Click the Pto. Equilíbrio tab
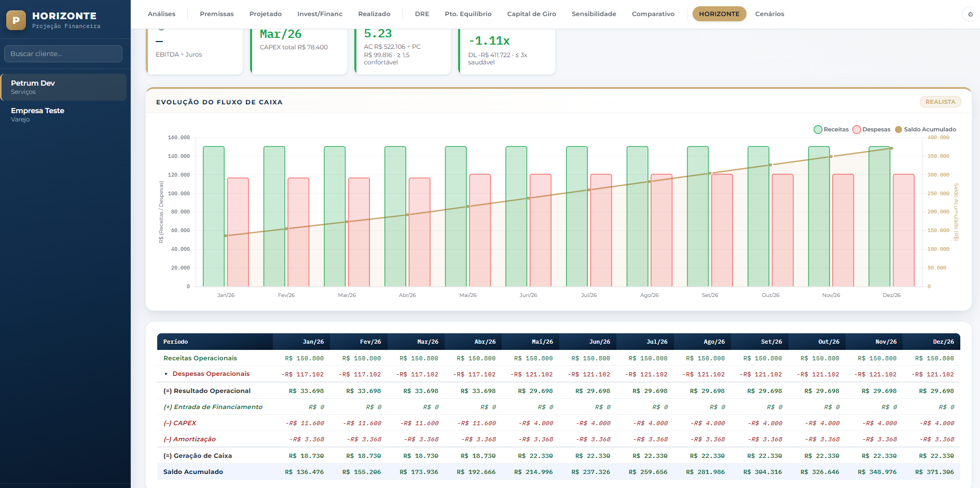 coord(468,14)
